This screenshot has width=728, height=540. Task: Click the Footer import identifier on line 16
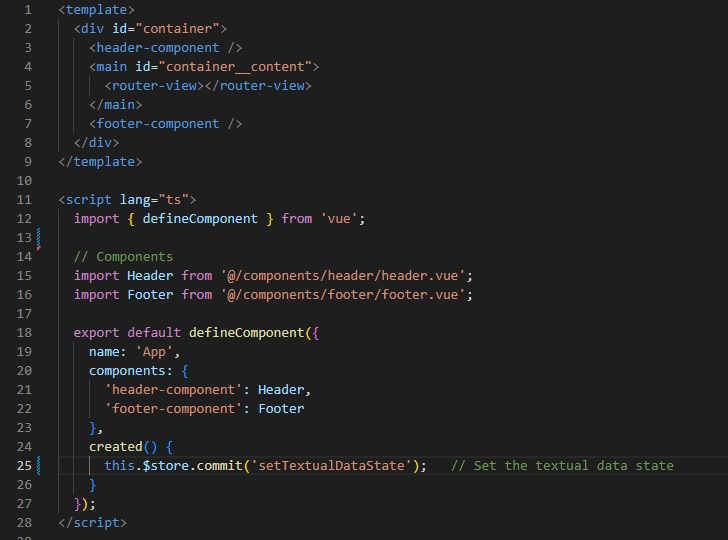(x=150, y=295)
